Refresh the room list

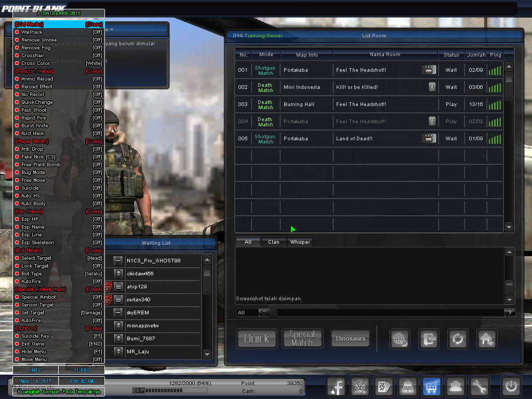pyautogui.click(x=458, y=339)
